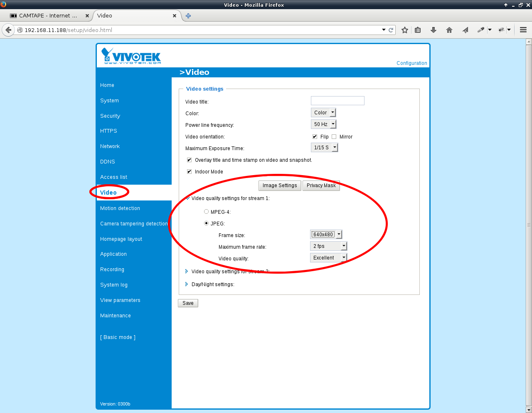The width and height of the screenshot is (532, 413).
Task: Activate the eyedropper color picker icon
Action: 481,30
